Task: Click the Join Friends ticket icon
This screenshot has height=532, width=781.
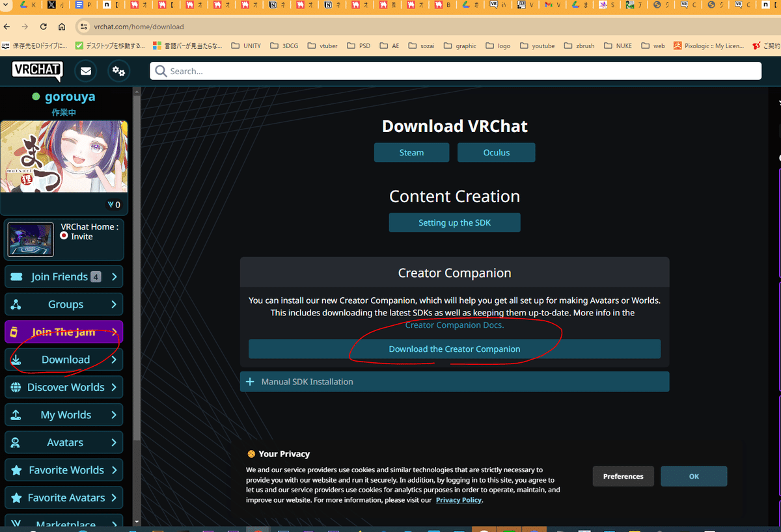Action: [x=16, y=277]
